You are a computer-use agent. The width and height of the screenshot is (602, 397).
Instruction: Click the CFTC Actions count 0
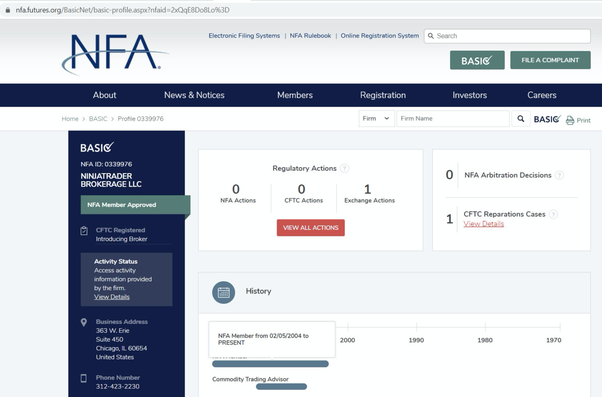[x=301, y=189]
